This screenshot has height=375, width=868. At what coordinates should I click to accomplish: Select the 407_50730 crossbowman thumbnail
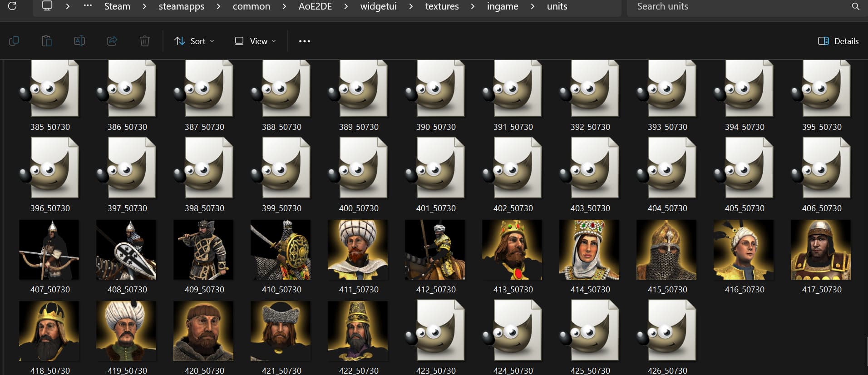tap(49, 250)
